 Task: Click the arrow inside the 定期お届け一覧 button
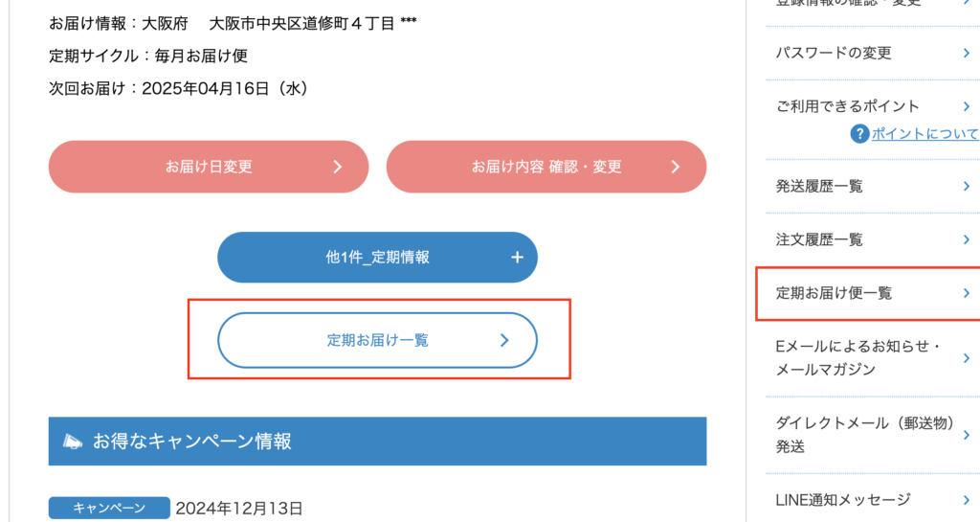(x=504, y=340)
